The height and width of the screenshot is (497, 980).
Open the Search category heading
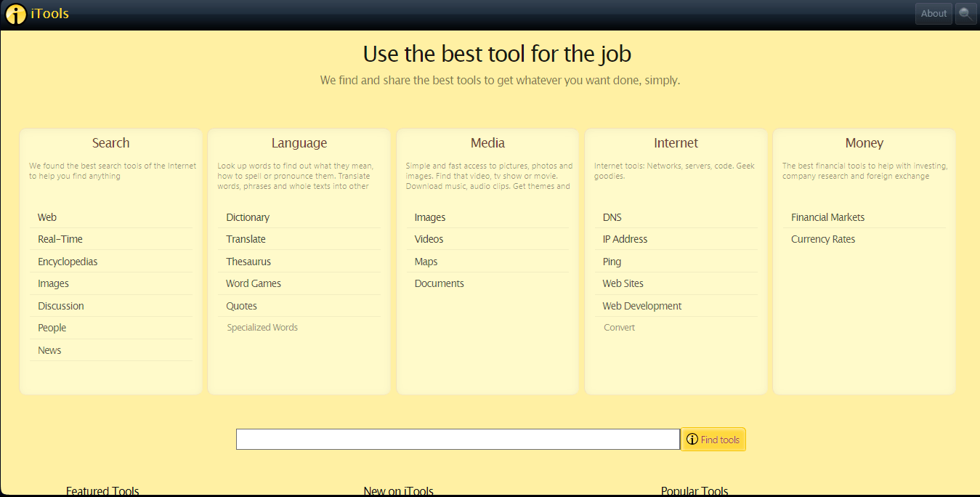click(x=110, y=143)
